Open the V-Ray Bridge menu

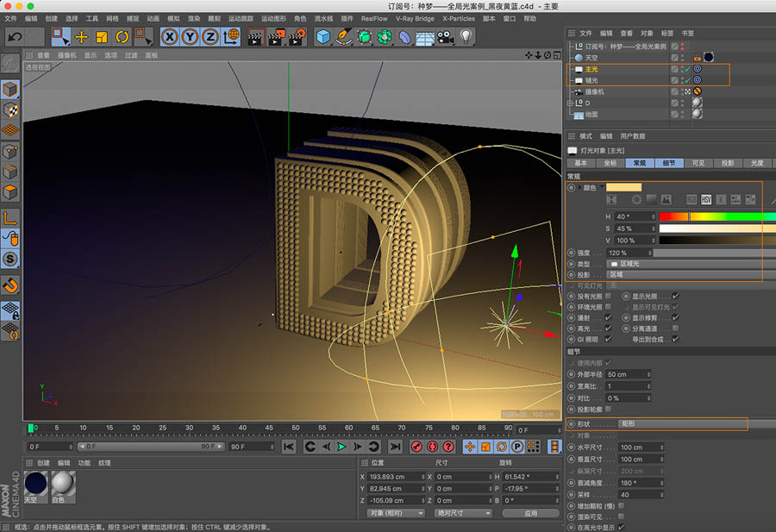pyautogui.click(x=415, y=18)
